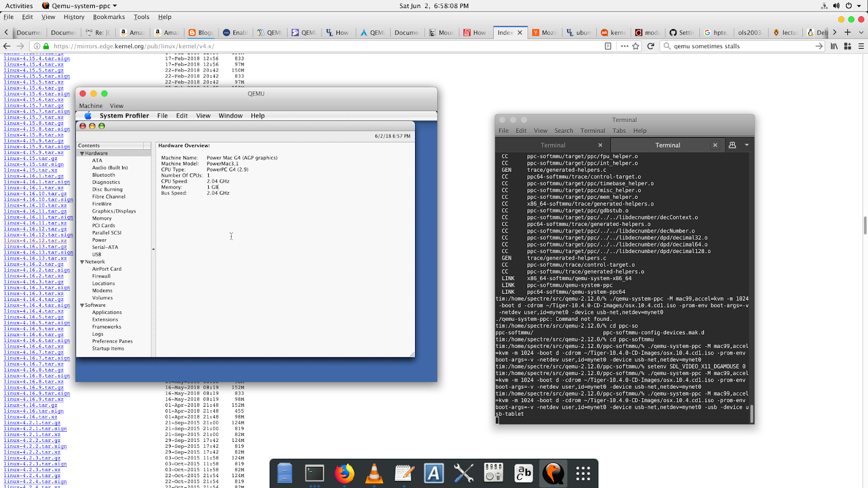Switch to the Mozi Firefox tab
This screenshot has height=488, width=868.
coord(546,33)
